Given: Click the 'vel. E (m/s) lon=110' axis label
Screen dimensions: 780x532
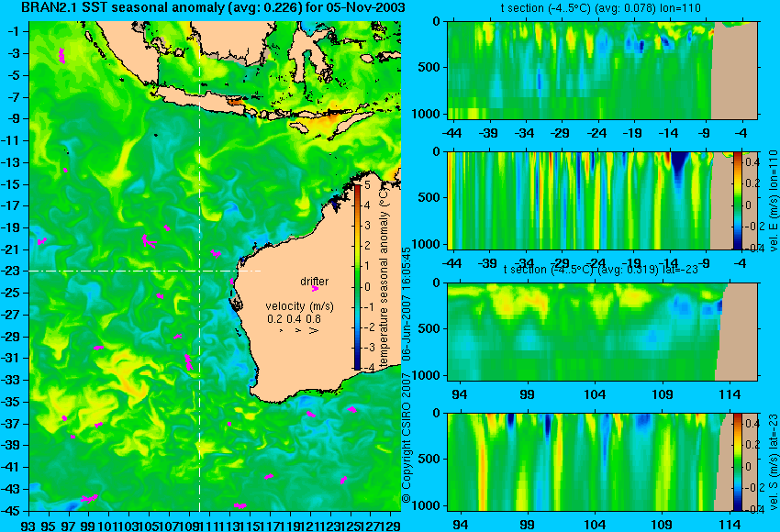Looking at the screenshot, I should 773,202.
